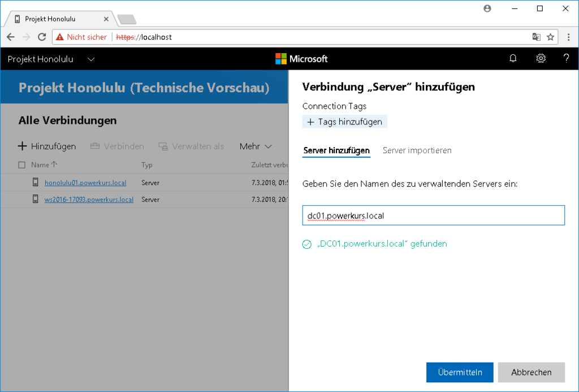Switch to Server hinzufügen tab
The height and width of the screenshot is (392, 579).
(336, 150)
